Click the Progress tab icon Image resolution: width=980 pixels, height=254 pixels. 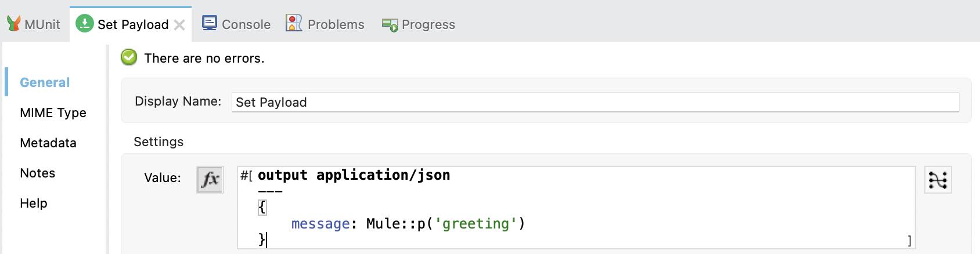tap(390, 24)
